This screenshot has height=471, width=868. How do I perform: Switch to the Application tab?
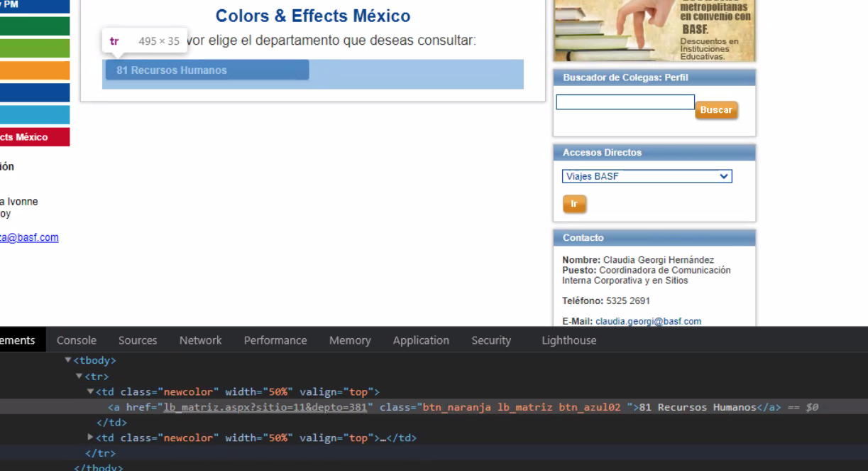[421, 340]
